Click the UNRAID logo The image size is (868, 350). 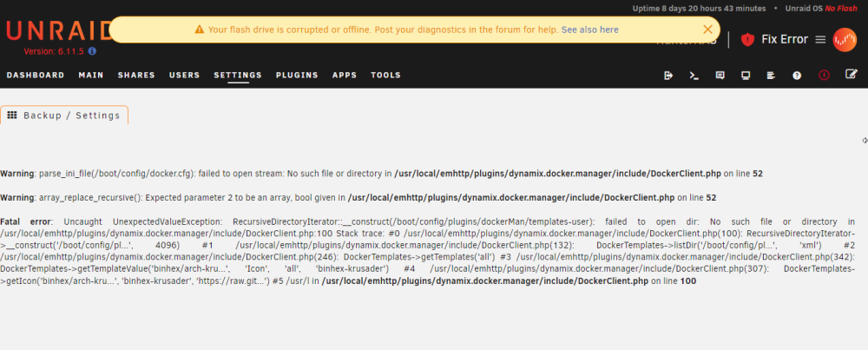[58, 31]
